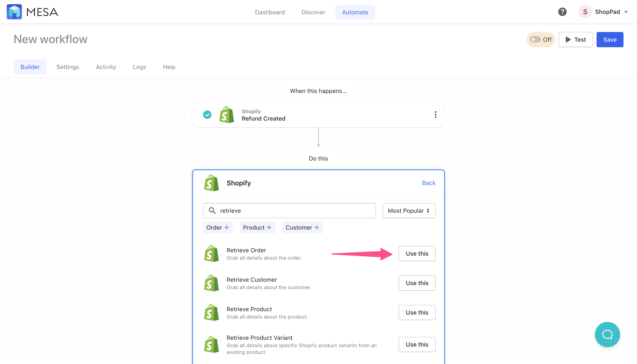
Task: Use this for Retrieve Customer
Action: 417,283
